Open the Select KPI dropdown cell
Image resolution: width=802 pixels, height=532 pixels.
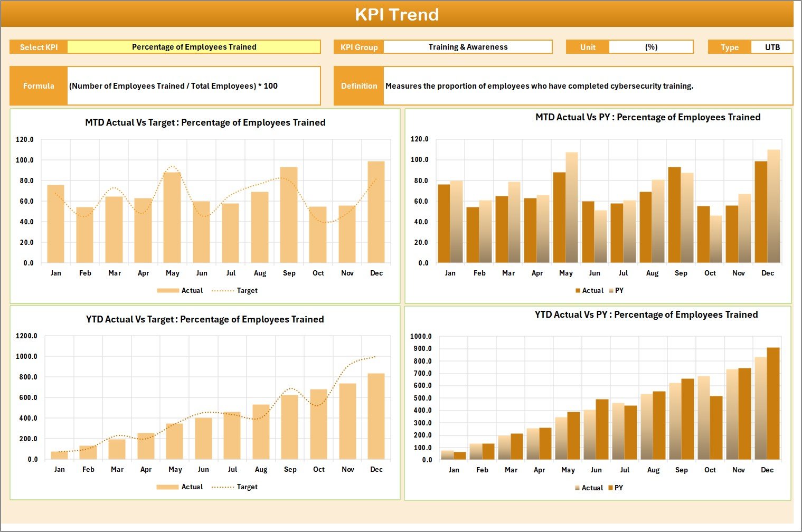click(194, 47)
